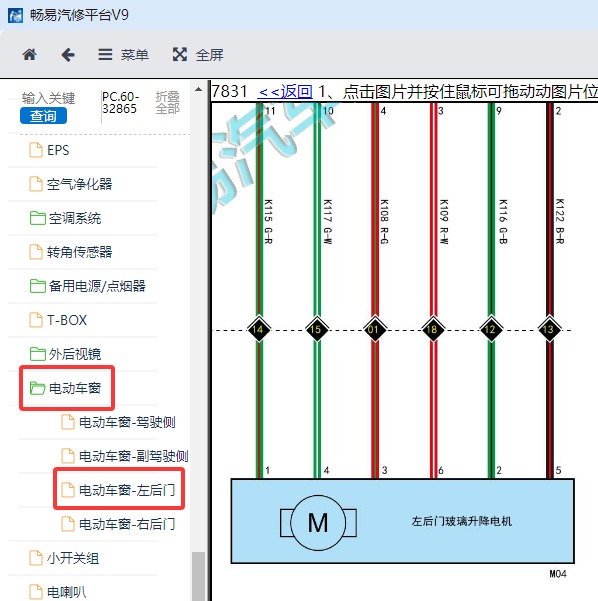
Task: Open 电动车窗-副驾驶侧 diagram
Action: coord(133,456)
